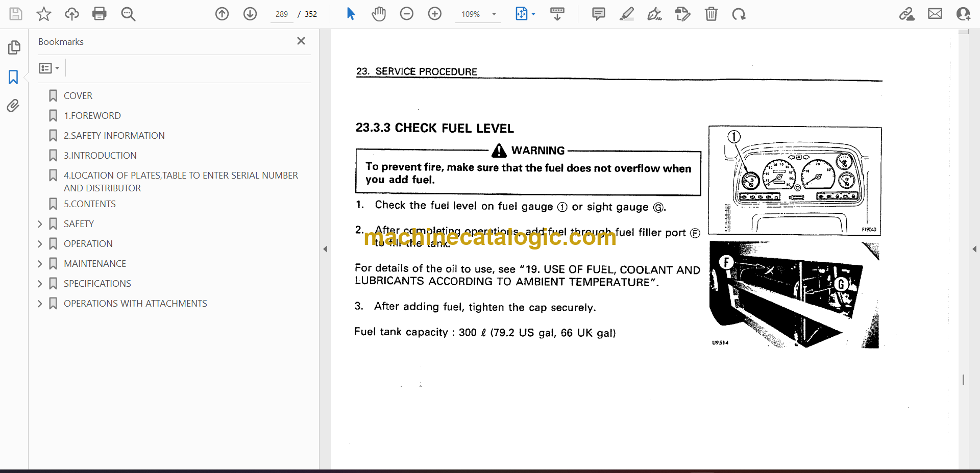This screenshot has height=473, width=980.
Task: Click the Save file icon
Action: coord(16,14)
